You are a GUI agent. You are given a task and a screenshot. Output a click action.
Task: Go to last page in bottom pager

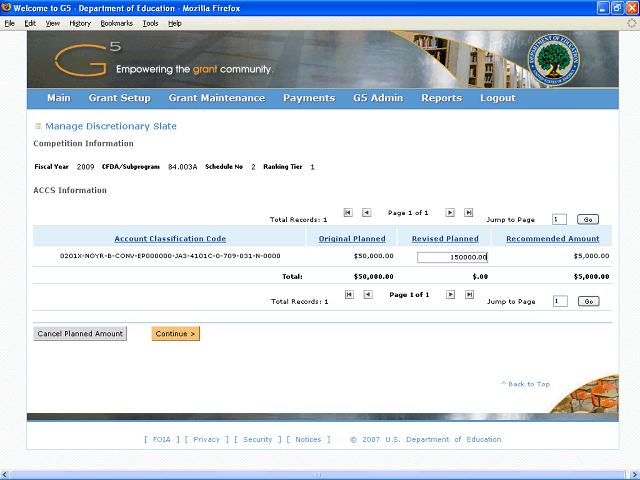pyautogui.click(x=469, y=295)
